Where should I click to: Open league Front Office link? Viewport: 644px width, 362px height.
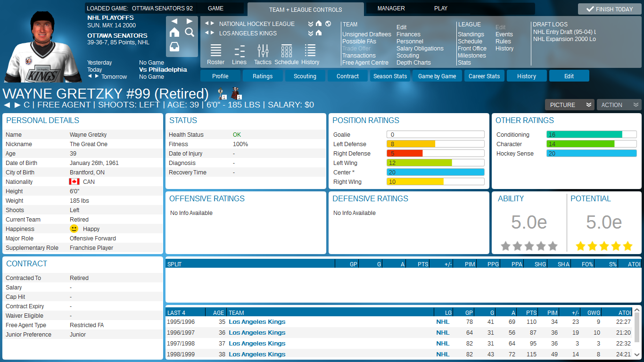click(x=472, y=49)
